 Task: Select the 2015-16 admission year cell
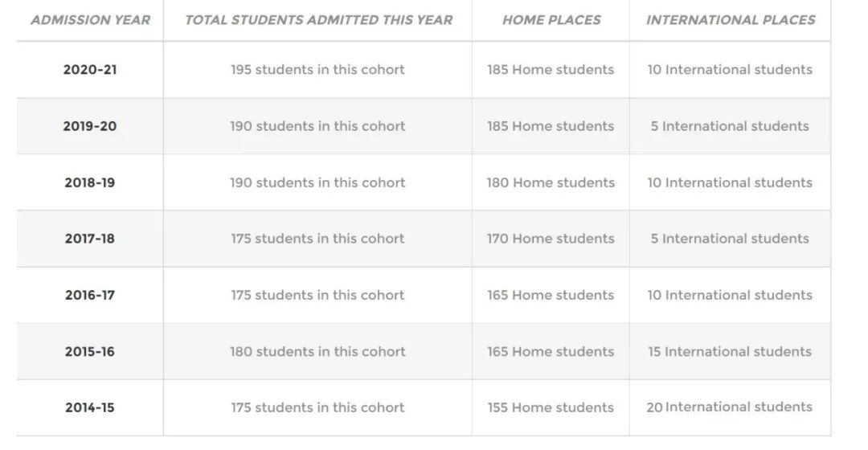[x=90, y=351]
